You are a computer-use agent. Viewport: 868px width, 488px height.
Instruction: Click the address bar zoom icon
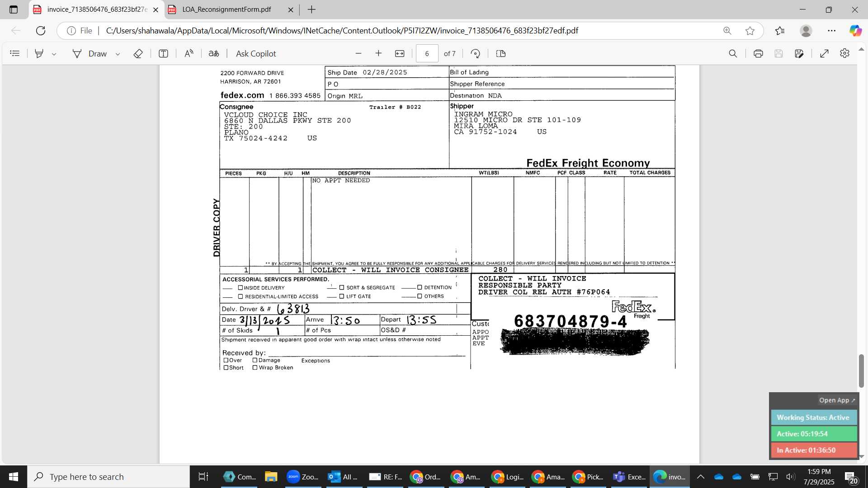(x=727, y=31)
